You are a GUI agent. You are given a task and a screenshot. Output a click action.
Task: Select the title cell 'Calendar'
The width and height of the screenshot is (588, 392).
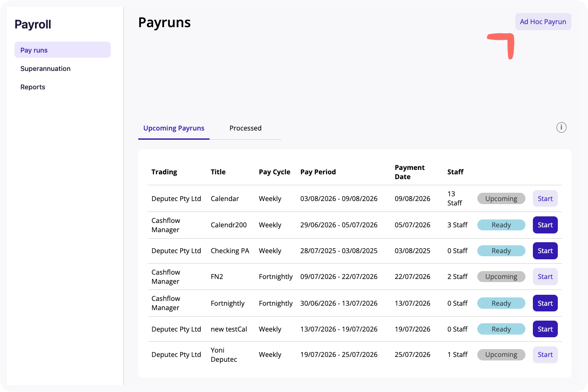pyautogui.click(x=225, y=198)
